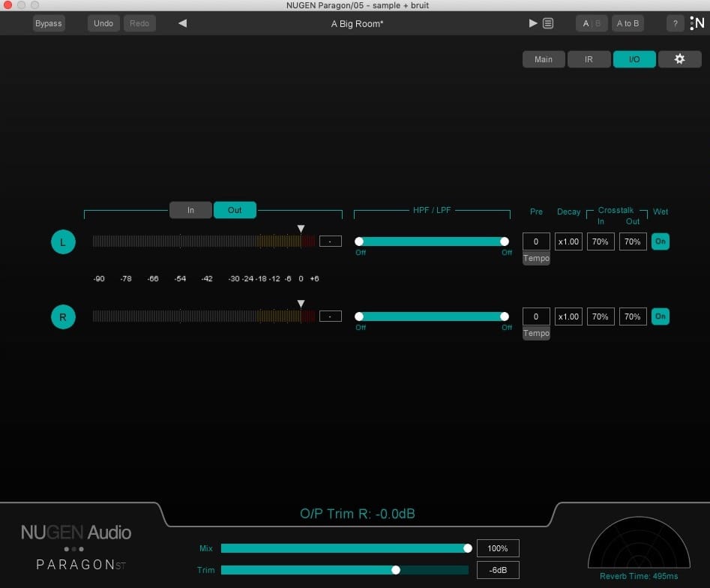Switch metering to In
This screenshot has width=710, height=588.
click(190, 210)
